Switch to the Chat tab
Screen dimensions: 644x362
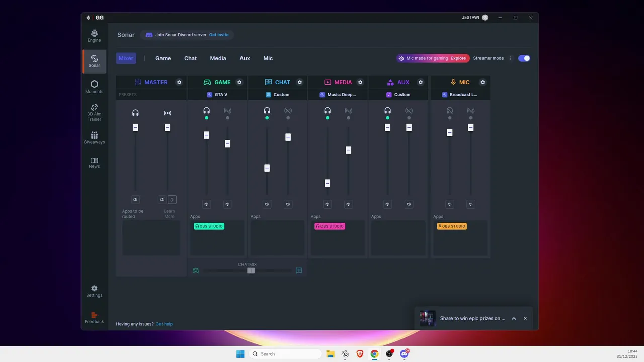coord(190,58)
